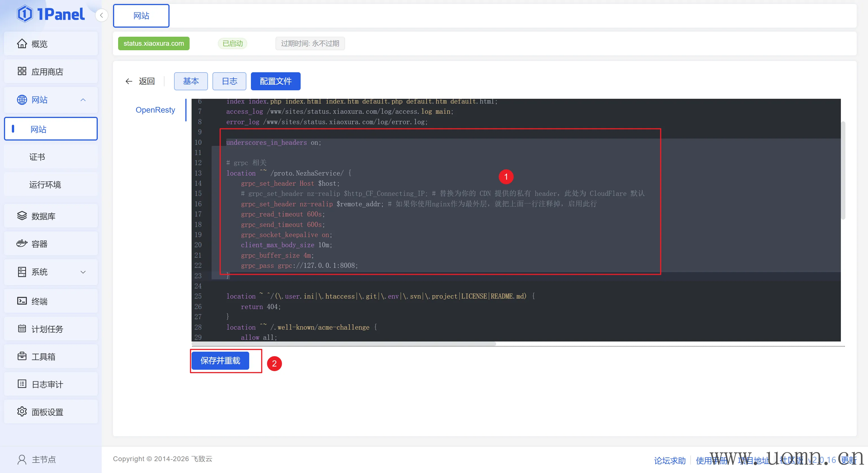868x473 pixels.
Task: Click the terminal console icon
Action: (22, 301)
